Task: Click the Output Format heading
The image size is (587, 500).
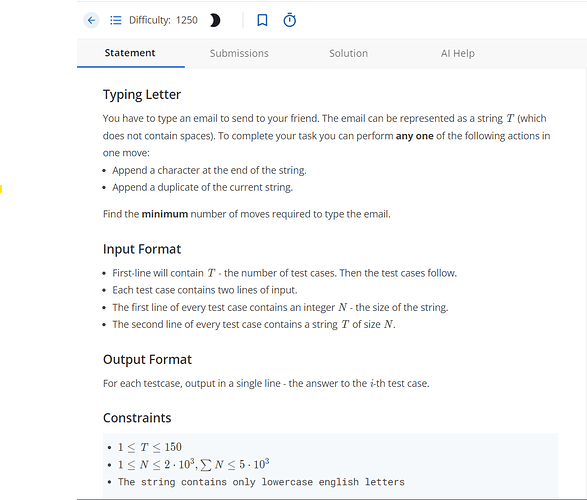Action: 147,360
